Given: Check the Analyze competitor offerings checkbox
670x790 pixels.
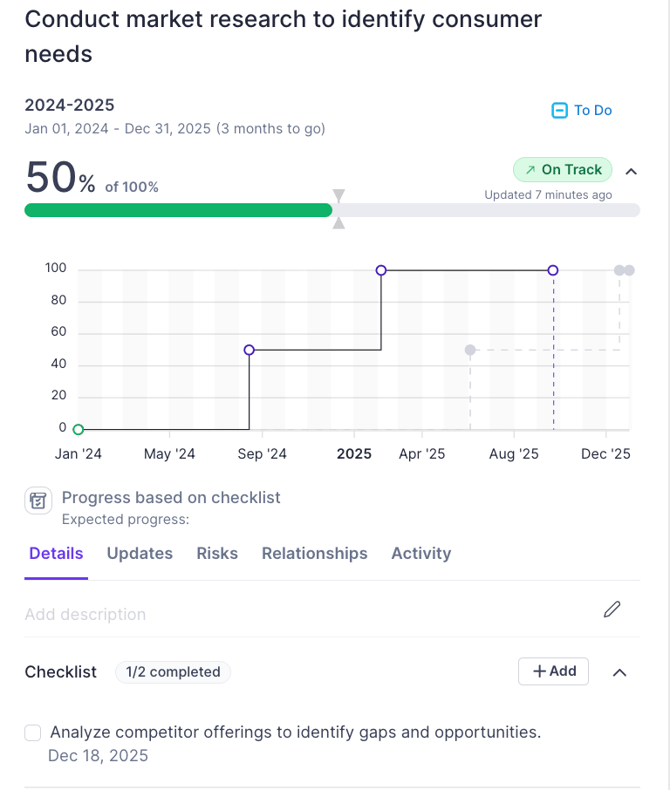Looking at the screenshot, I should point(33,733).
